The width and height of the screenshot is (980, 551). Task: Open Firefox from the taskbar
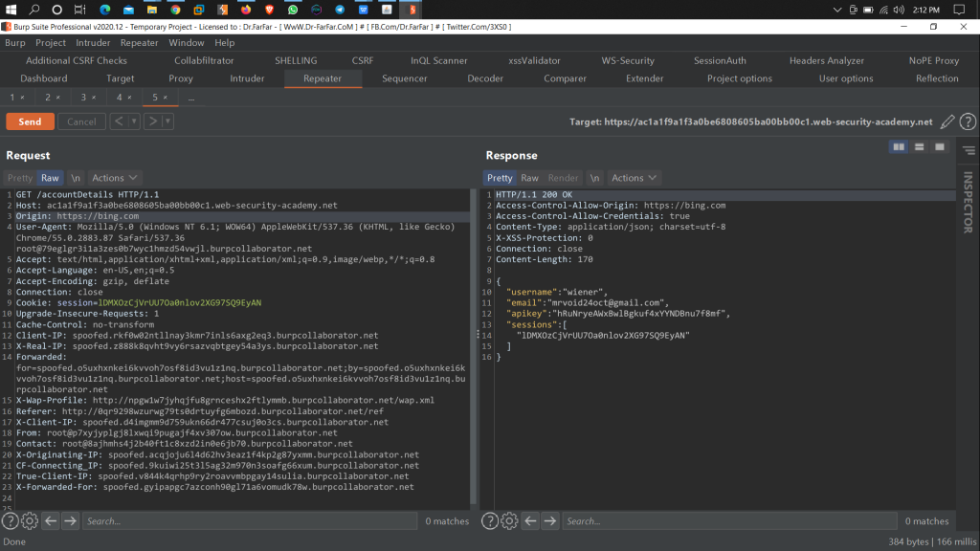[246, 10]
